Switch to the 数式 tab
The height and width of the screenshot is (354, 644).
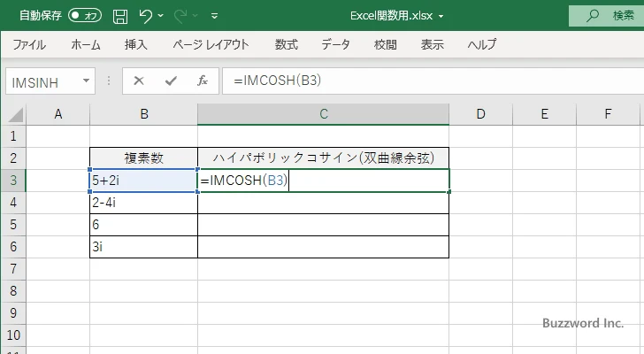click(x=287, y=44)
